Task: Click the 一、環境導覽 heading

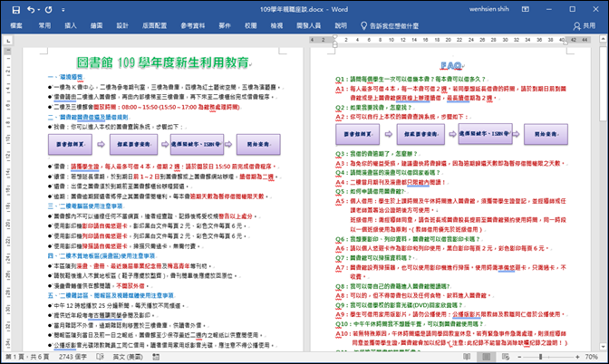Action: 65,77
